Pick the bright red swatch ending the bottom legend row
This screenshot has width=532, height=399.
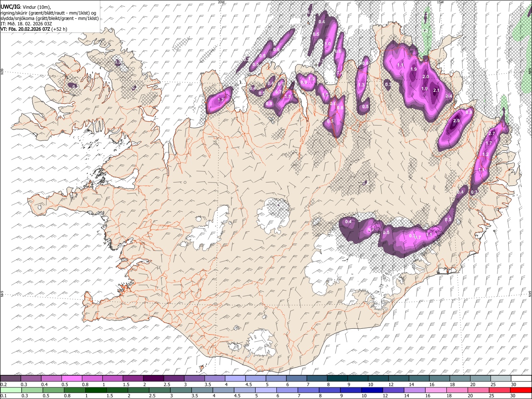(521, 390)
